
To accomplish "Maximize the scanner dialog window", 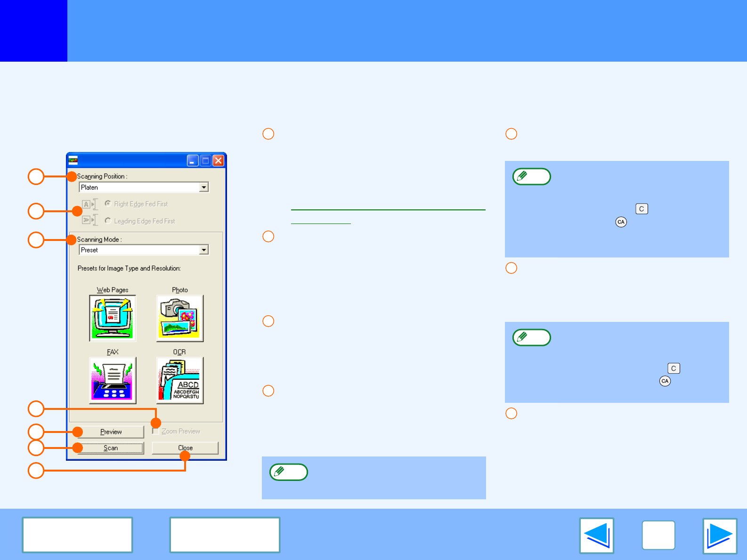I will pyautogui.click(x=205, y=160).
